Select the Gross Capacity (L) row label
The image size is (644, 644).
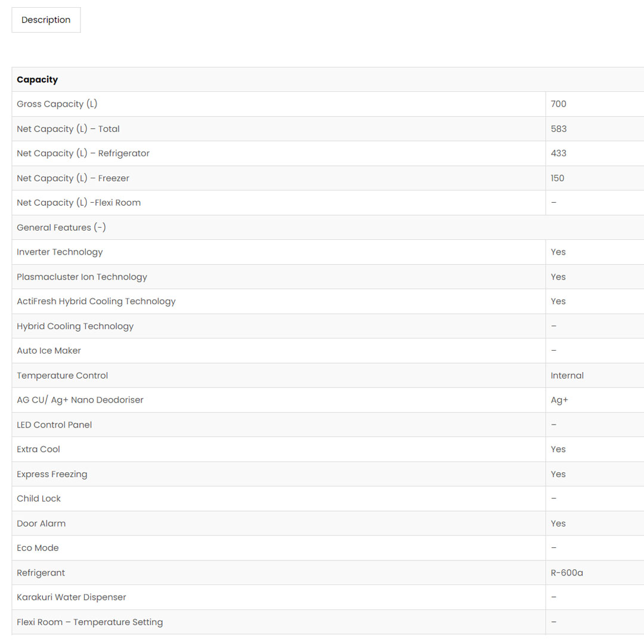pos(57,104)
